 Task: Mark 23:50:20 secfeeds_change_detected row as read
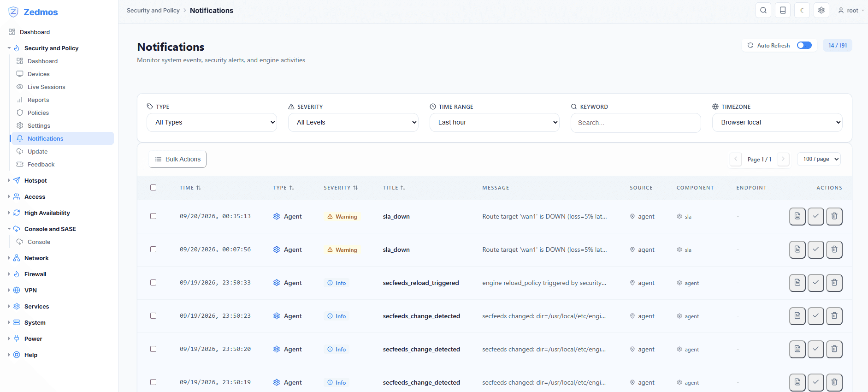816,349
